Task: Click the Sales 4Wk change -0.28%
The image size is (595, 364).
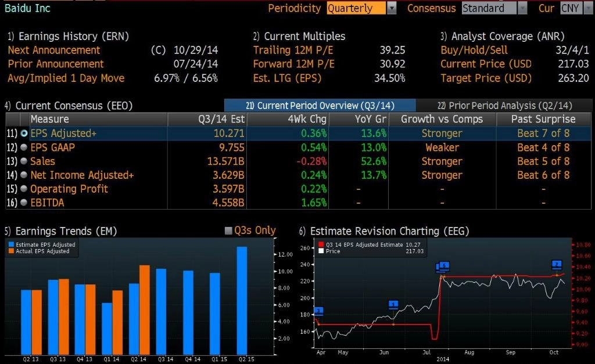Action: point(311,161)
